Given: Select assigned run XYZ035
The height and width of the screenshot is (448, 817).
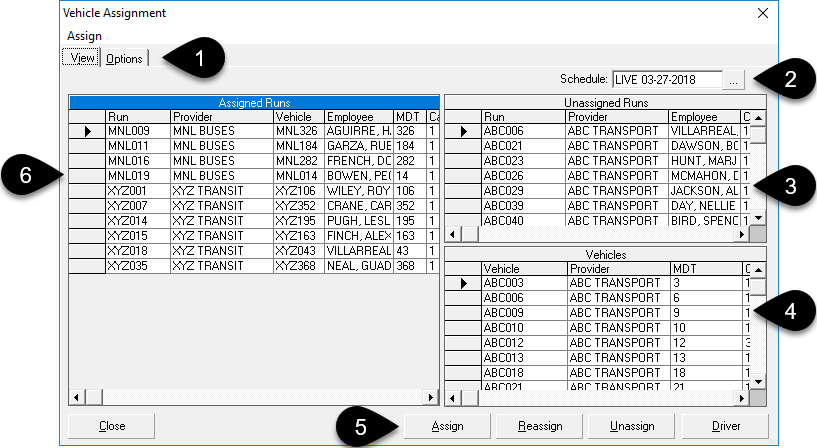Looking at the screenshot, I should (x=138, y=266).
